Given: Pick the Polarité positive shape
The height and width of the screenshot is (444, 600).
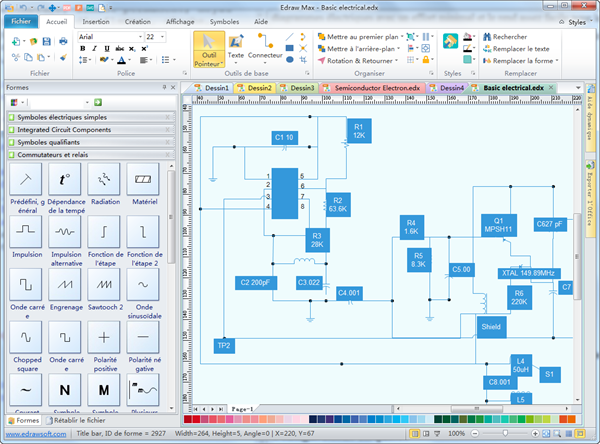Looking at the screenshot, I should (104, 337).
